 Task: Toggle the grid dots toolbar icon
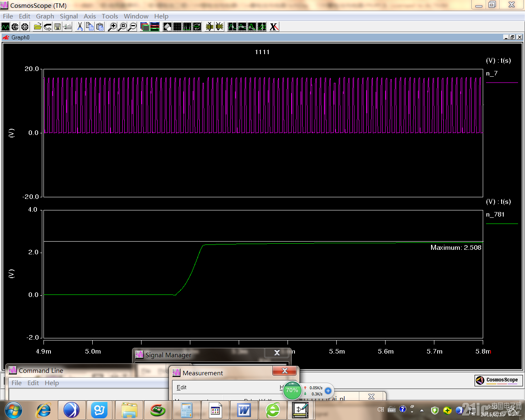click(x=177, y=27)
